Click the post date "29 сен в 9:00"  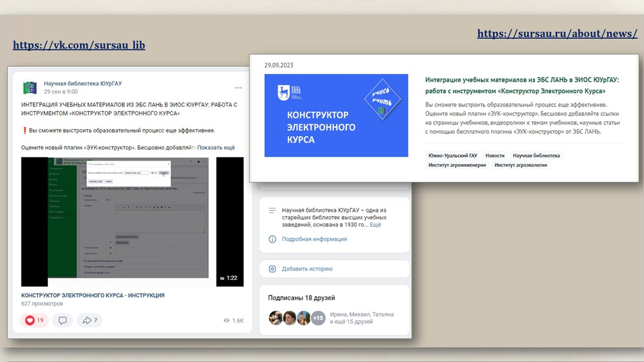click(x=61, y=92)
